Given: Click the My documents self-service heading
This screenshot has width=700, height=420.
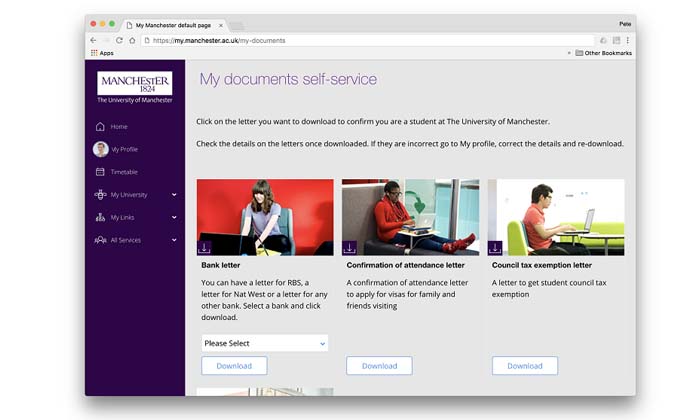Looking at the screenshot, I should 288,79.
